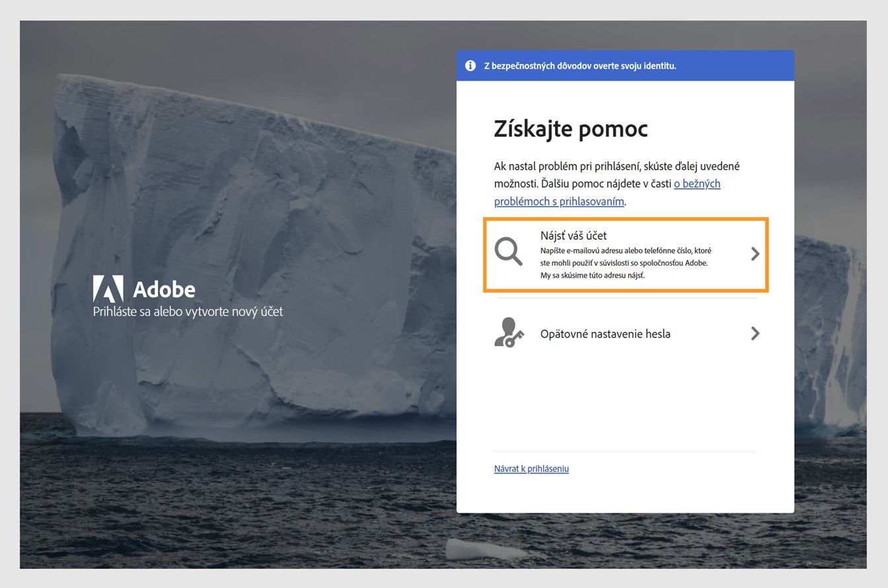
Task: Select Návrat k prihláseniu link
Action: (531, 469)
